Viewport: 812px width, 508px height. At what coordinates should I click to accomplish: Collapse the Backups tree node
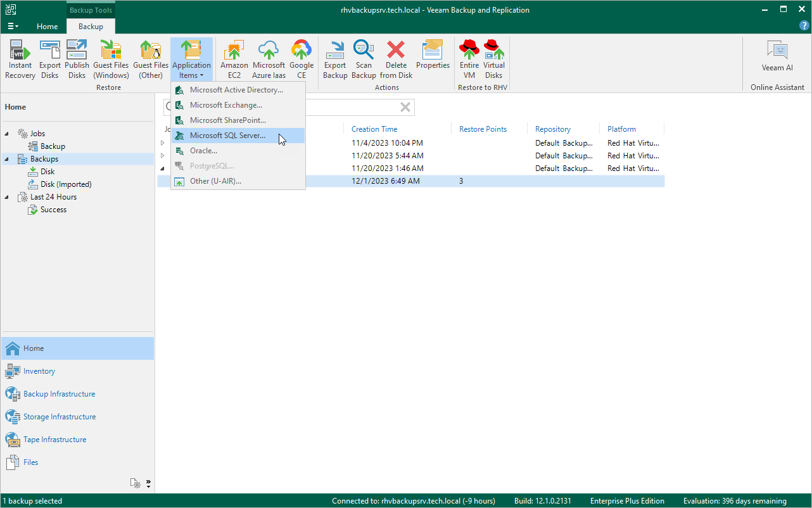point(7,159)
